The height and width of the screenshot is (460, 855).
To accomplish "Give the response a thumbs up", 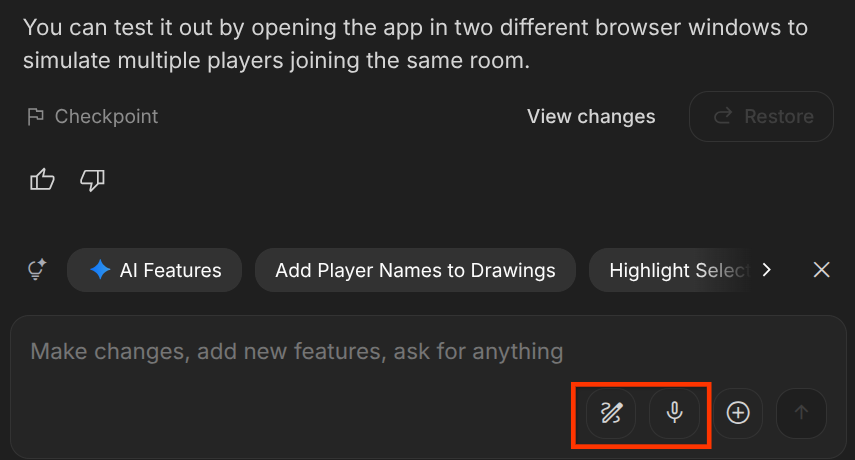I will [x=42, y=179].
